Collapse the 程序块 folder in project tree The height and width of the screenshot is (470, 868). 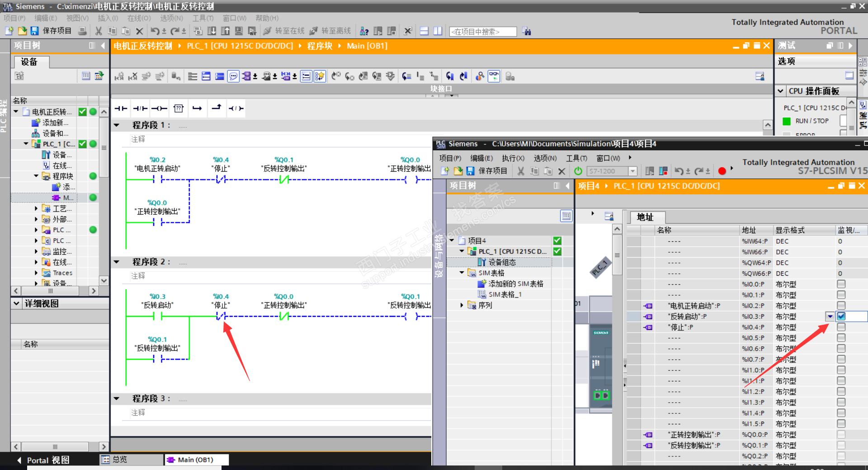[36, 176]
